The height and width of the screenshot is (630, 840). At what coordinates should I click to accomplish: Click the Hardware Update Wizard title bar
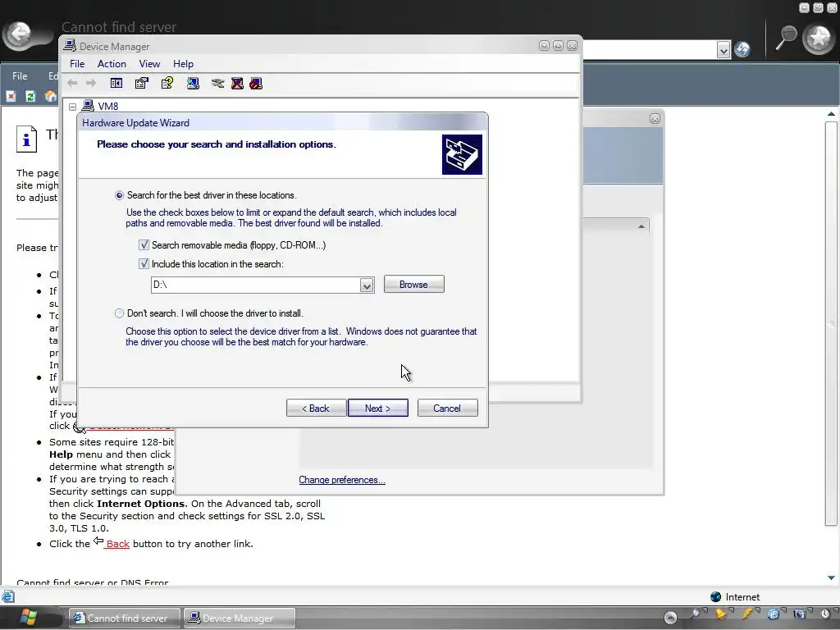coord(282,123)
